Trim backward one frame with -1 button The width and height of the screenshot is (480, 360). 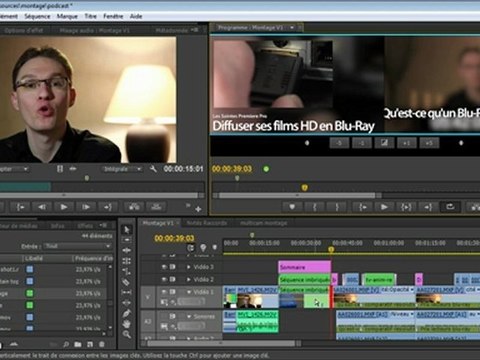pyautogui.click(x=362, y=143)
